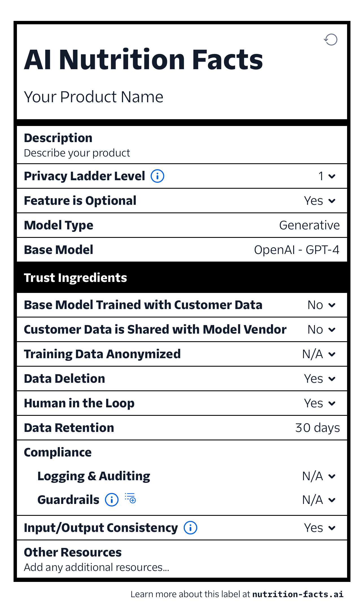This screenshot has height=611, width=364.
Task: Open Input/Output Consistency info icon
Action: click(190, 528)
